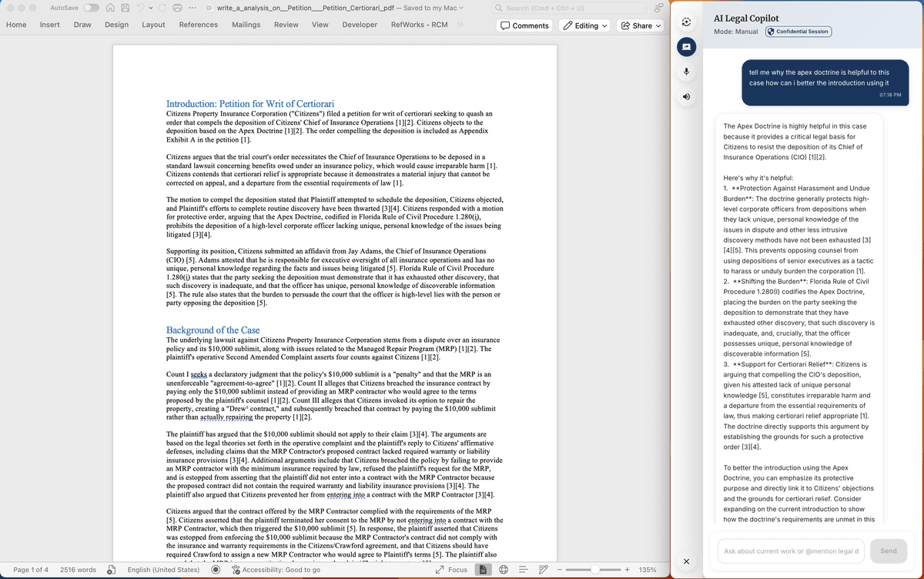This screenshot has height=579, width=924.
Task: Click the Ask about current work field
Action: pos(791,551)
